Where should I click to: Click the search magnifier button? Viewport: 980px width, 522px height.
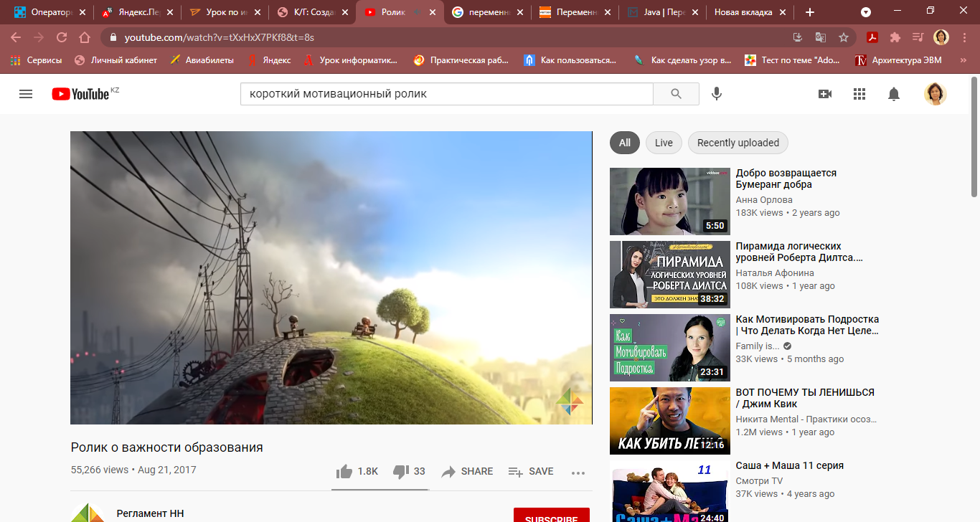tap(676, 94)
